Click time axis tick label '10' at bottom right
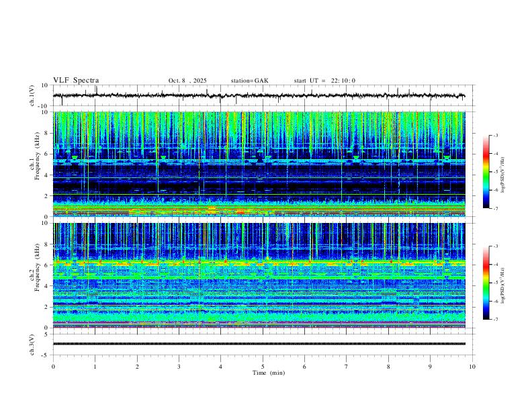 [472, 367]
